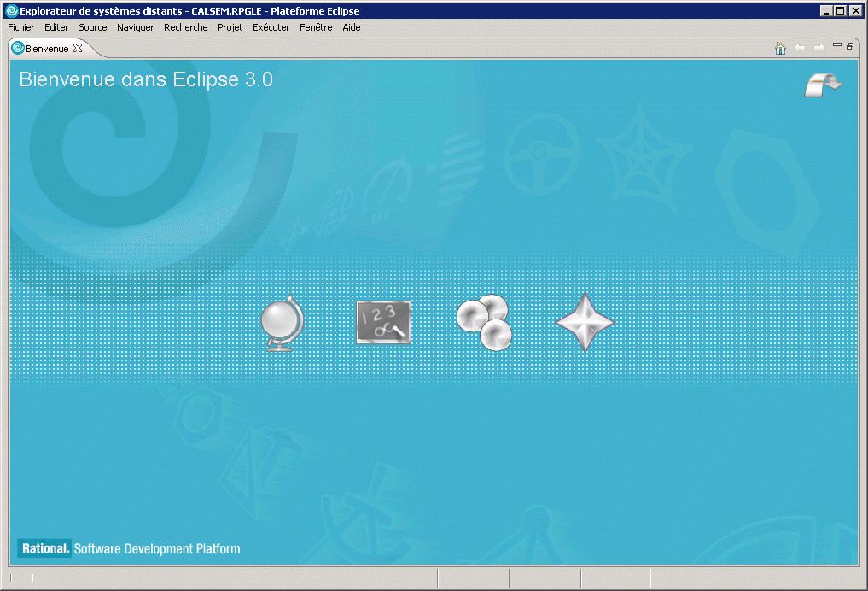Viewport: 868px width, 591px height.
Task: Minimize the Eclipse window
Action: 826,10
